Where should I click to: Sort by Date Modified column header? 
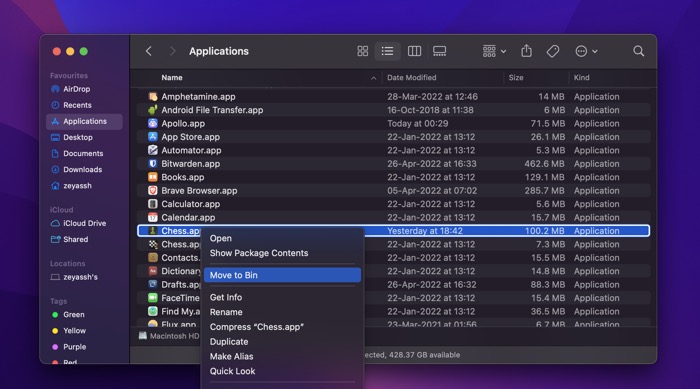pyautogui.click(x=411, y=78)
